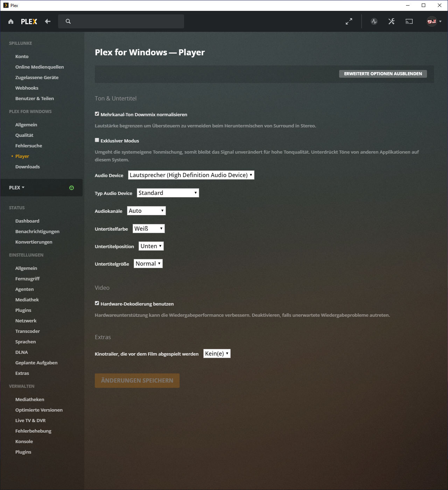Image resolution: width=448 pixels, height=490 pixels.
Task: Select Player in the sidebar
Action: 22,156
